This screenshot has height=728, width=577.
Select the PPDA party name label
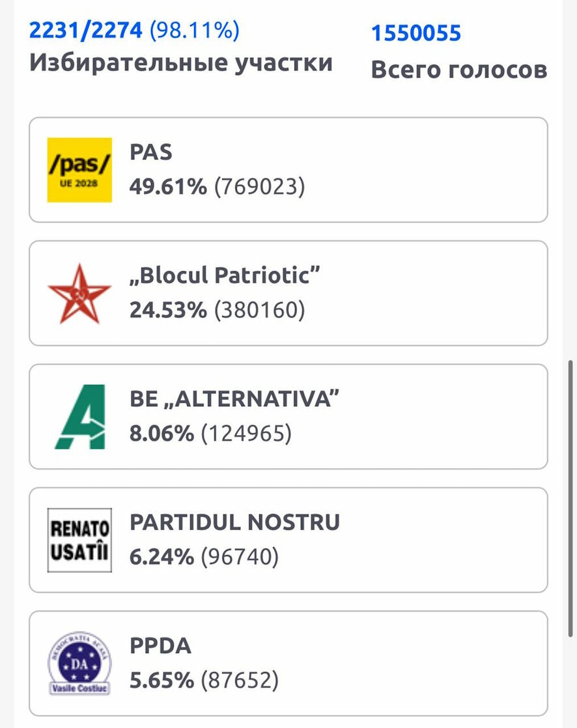pos(160,646)
